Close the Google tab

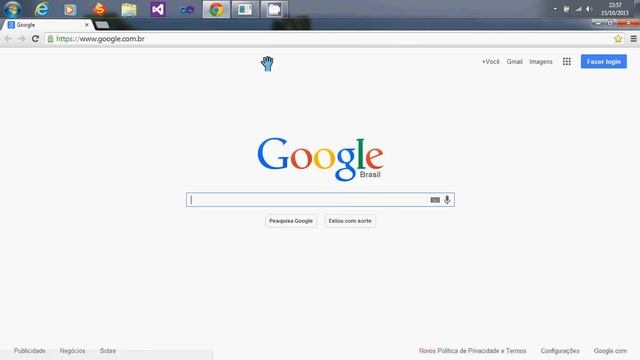(x=87, y=25)
